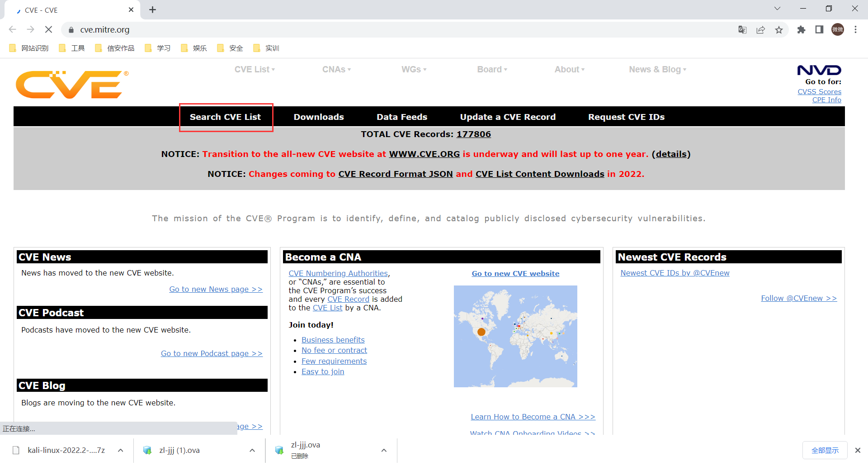Expand the CVE List dropdown
Viewport: 868px width, 466px height.
255,69
